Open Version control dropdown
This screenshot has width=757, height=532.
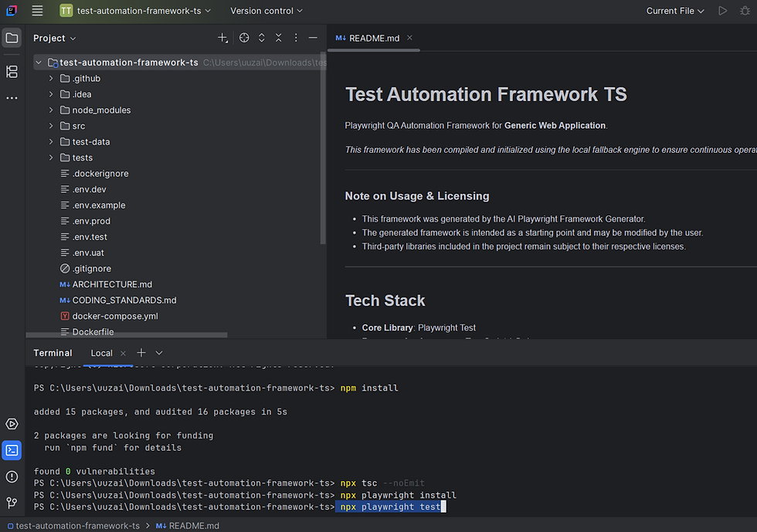[x=266, y=11]
